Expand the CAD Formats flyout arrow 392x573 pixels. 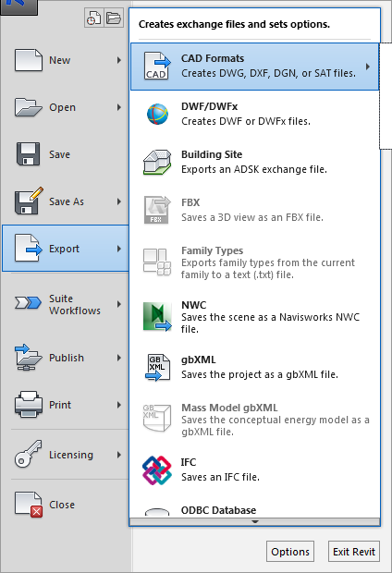pos(368,67)
